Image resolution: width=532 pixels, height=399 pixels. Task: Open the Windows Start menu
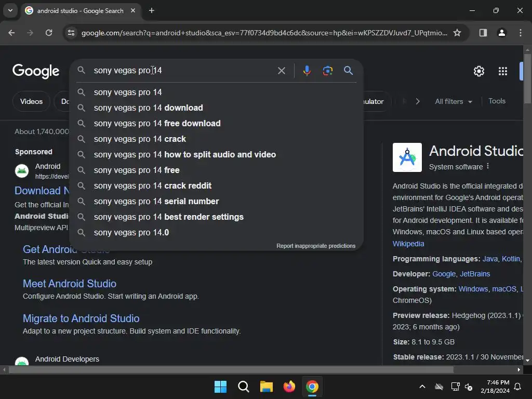coord(220,387)
